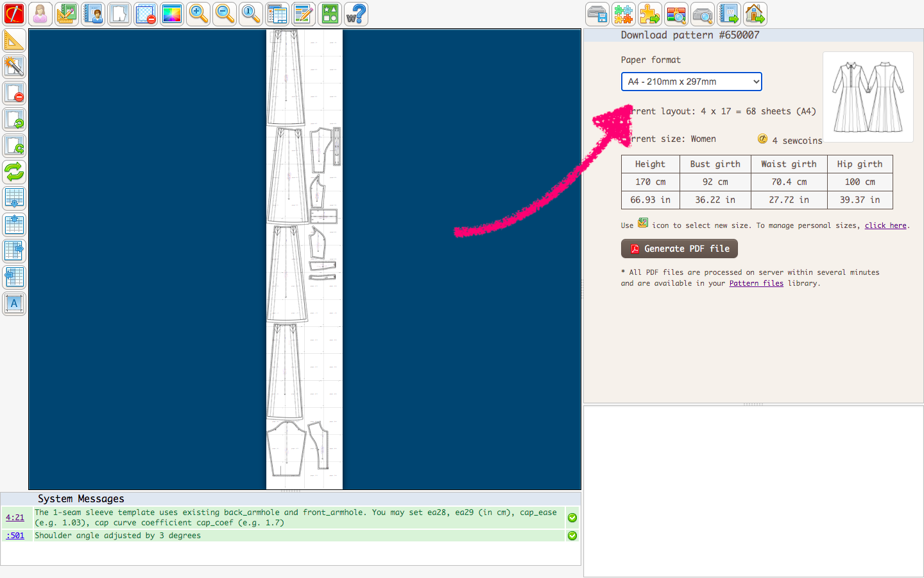The width and height of the screenshot is (924, 578).
Task: Open the color spectrum settings icon
Action: click(172, 13)
